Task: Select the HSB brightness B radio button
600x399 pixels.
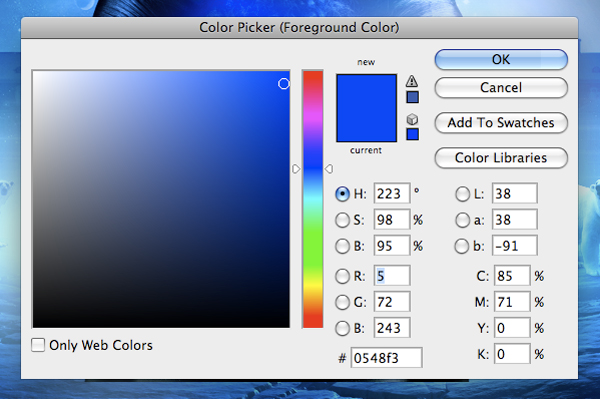Action: 342,246
